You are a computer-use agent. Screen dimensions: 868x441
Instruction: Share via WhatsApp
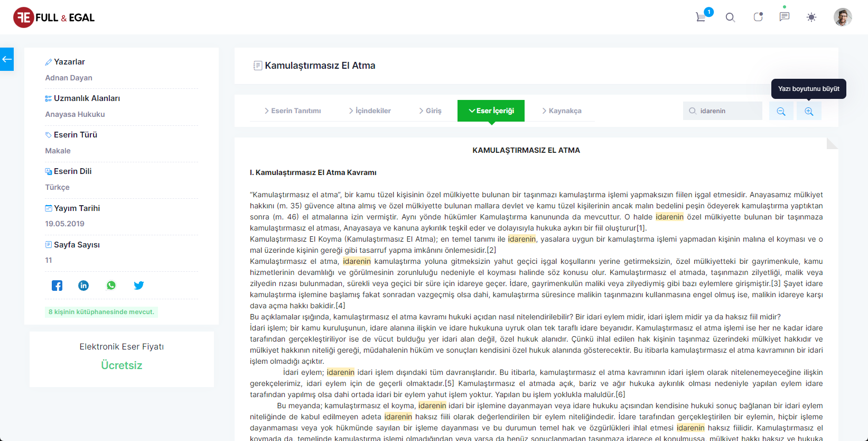click(x=111, y=286)
